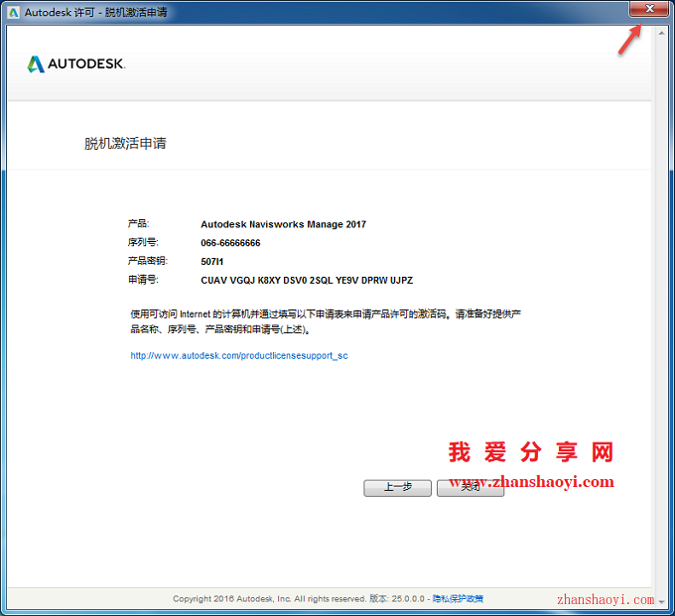The height and width of the screenshot is (616, 675).
Task: Open the 隐私保护政策 privacy policy link
Action: pos(458,598)
